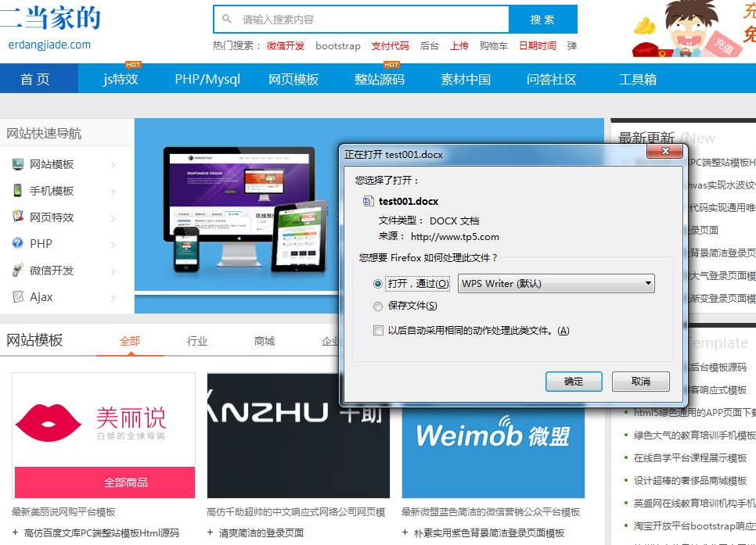Focus the 请输入搜索内容 search field
The width and height of the screenshot is (756, 545).
pos(362,20)
